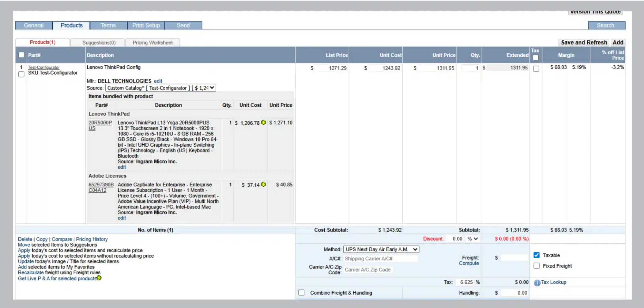Click the Compute freight link
This screenshot has width=644, height=308.
(469, 263)
